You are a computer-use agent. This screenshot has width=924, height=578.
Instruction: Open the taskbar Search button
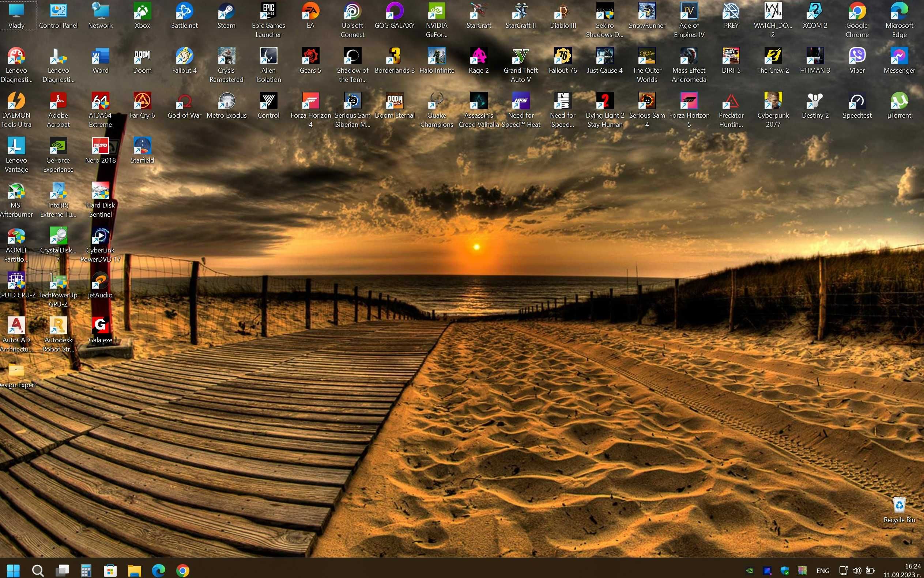(x=38, y=571)
